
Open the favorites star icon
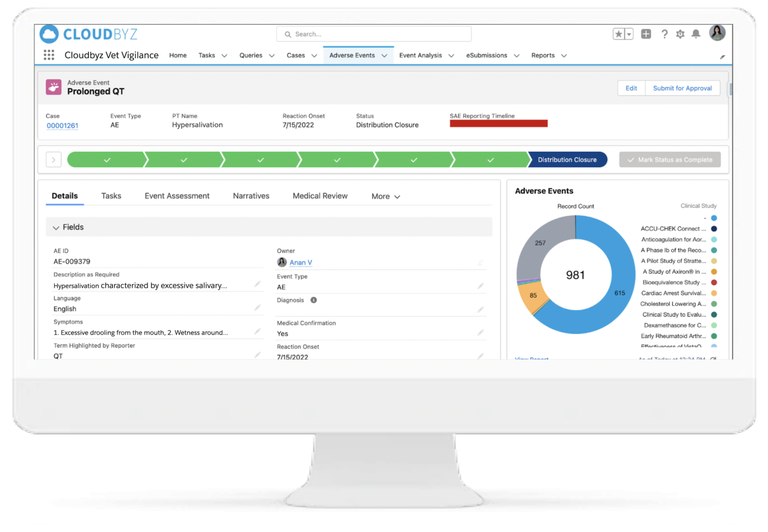point(619,34)
